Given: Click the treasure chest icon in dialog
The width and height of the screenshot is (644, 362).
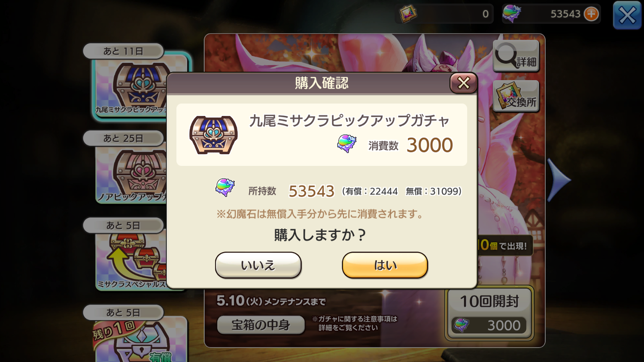Looking at the screenshot, I should point(213,135).
